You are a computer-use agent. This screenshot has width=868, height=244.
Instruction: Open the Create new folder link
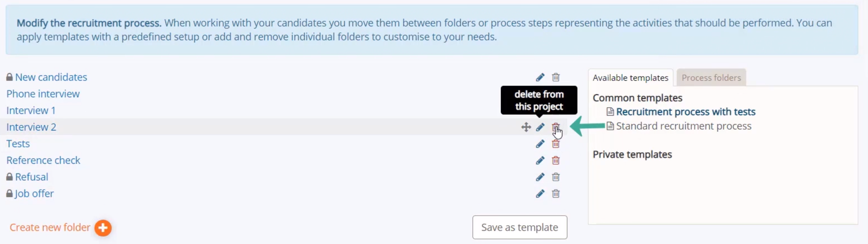click(x=50, y=227)
